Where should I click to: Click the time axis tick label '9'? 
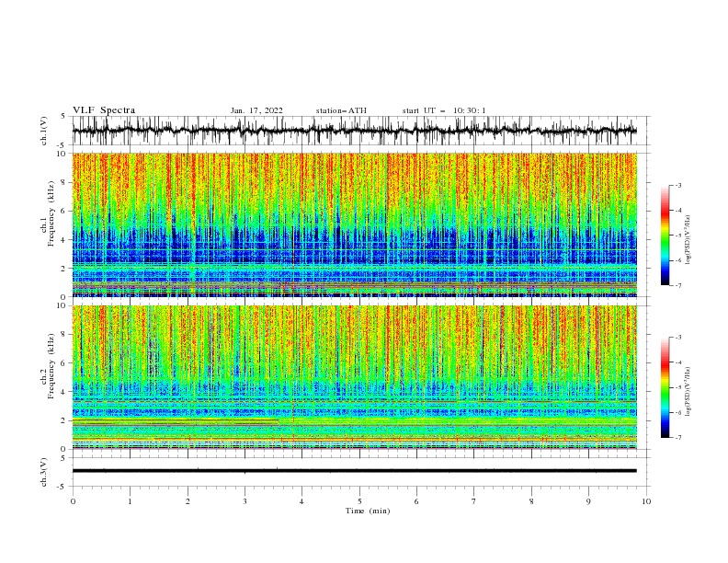pyautogui.click(x=588, y=501)
